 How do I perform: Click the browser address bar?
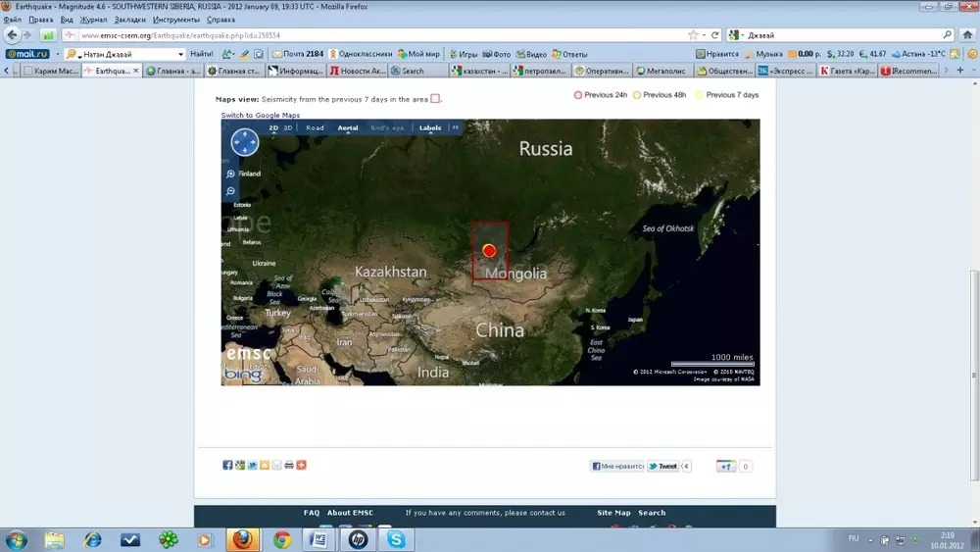pos(372,35)
